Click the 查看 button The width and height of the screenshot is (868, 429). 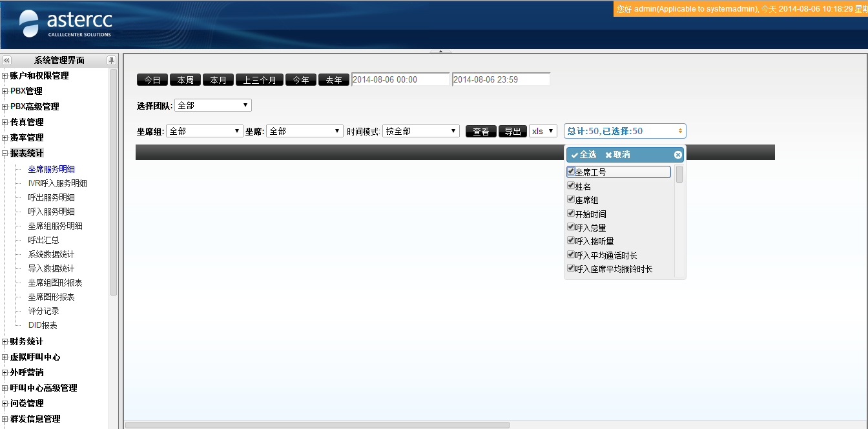481,132
